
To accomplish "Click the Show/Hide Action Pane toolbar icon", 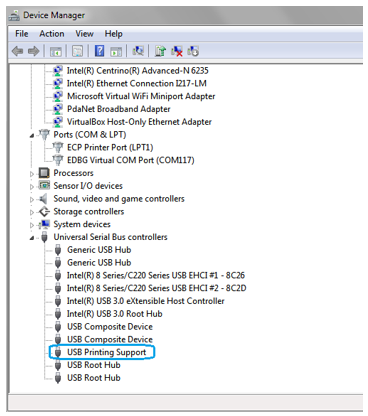I will coord(116,51).
